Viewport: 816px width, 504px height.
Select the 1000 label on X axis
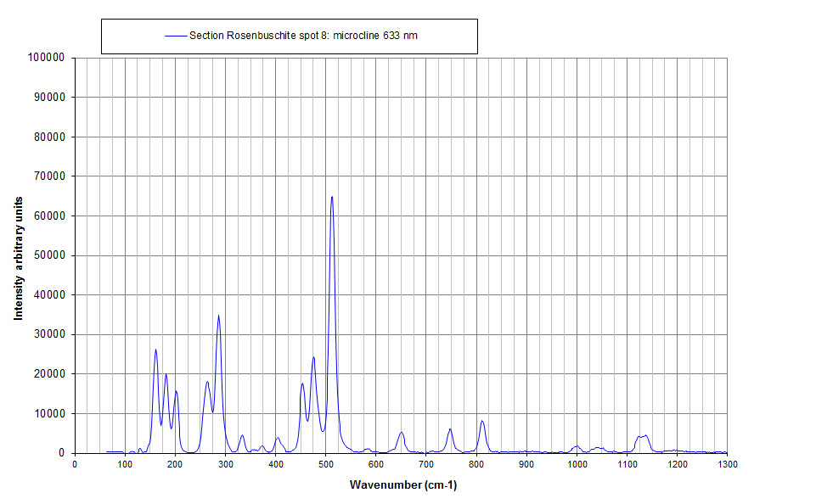(x=577, y=464)
